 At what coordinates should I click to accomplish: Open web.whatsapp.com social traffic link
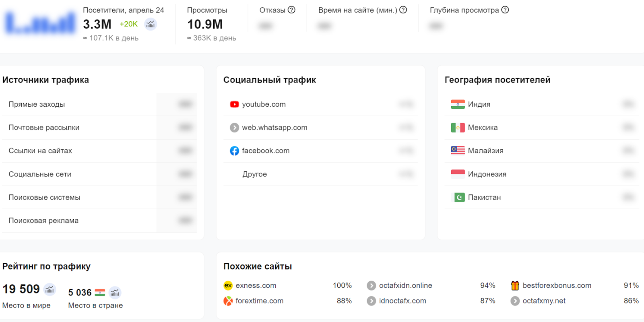click(x=275, y=128)
